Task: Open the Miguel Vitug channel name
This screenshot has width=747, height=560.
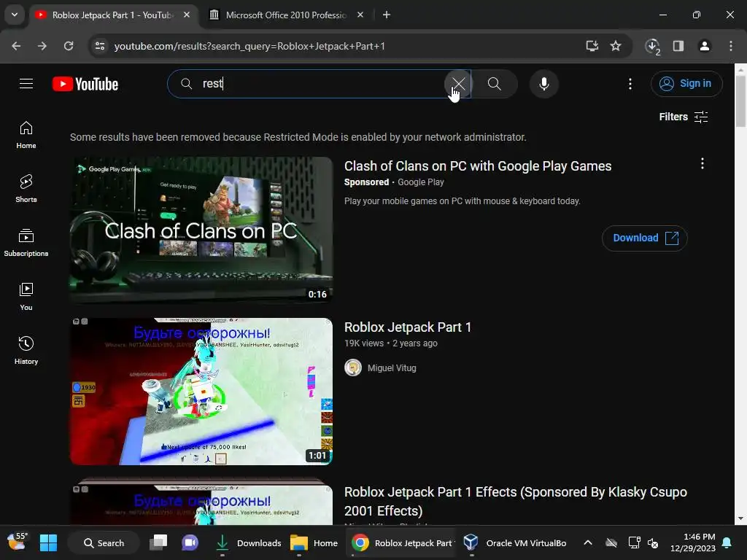Action: (x=392, y=368)
